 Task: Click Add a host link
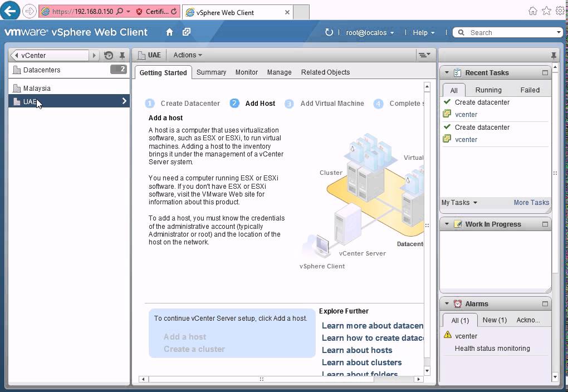[x=185, y=337]
